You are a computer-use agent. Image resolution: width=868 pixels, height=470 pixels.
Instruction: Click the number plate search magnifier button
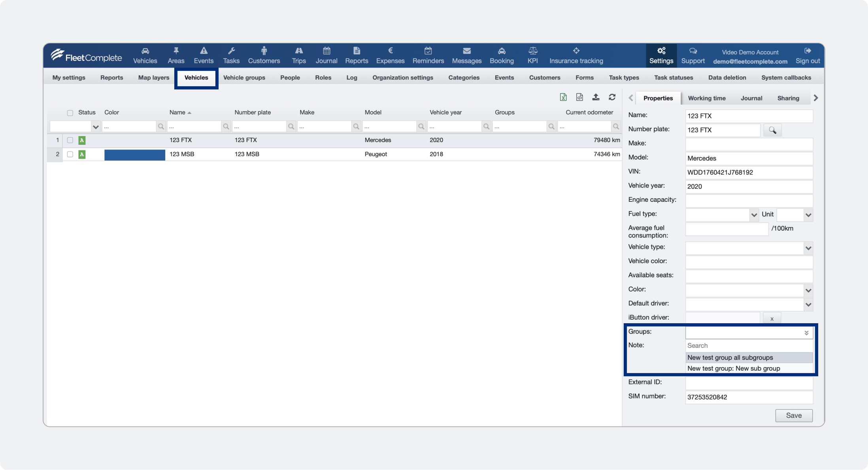(772, 130)
